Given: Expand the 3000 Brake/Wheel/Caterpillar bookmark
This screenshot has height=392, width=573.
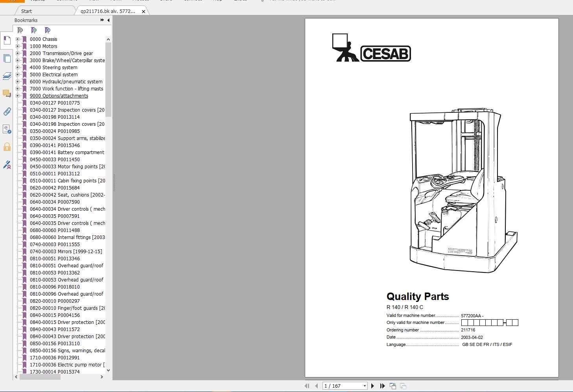Looking at the screenshot, I should coord(17,61).
